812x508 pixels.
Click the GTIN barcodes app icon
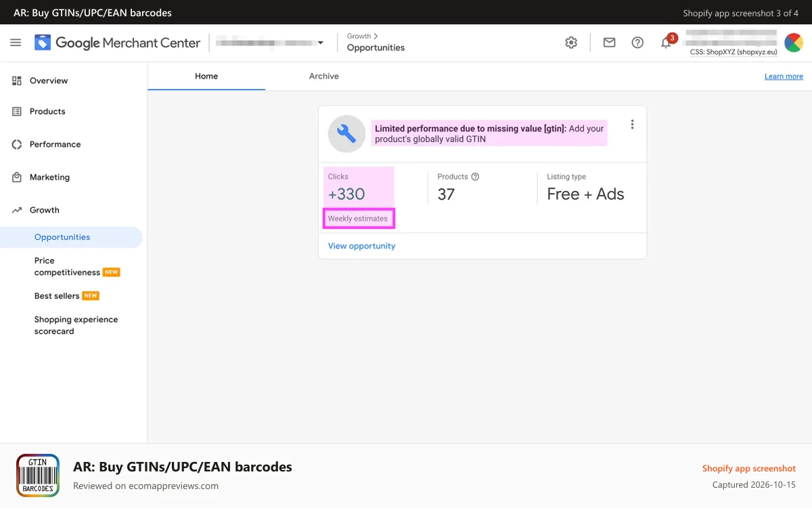point(38,475)
